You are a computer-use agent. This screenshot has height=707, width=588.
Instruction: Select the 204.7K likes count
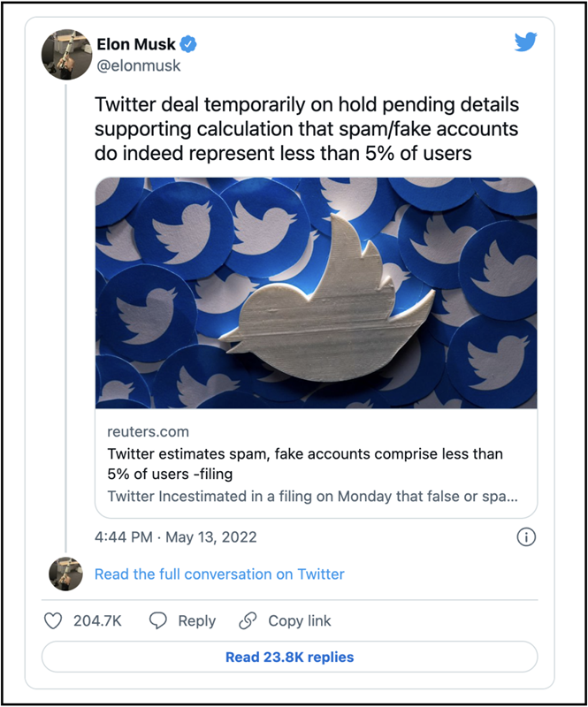click(x=97, y=620)
